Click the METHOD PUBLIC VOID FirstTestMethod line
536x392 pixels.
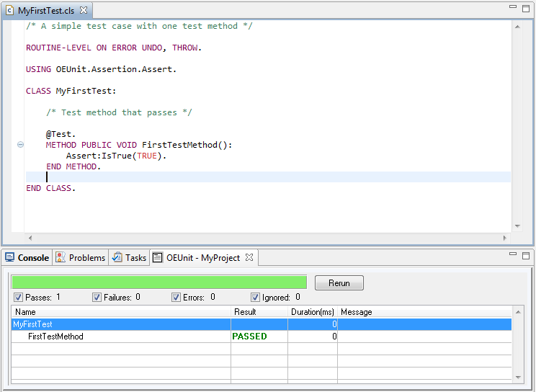click(139, 145)
